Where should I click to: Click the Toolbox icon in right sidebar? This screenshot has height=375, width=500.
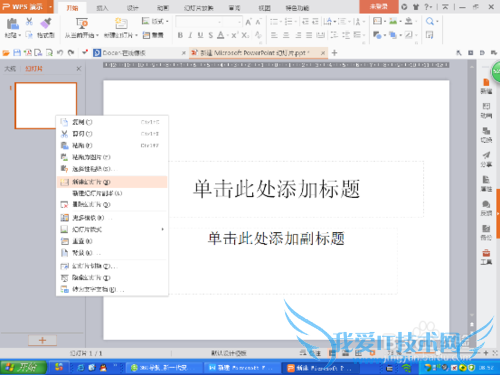[x=486, y=257]
